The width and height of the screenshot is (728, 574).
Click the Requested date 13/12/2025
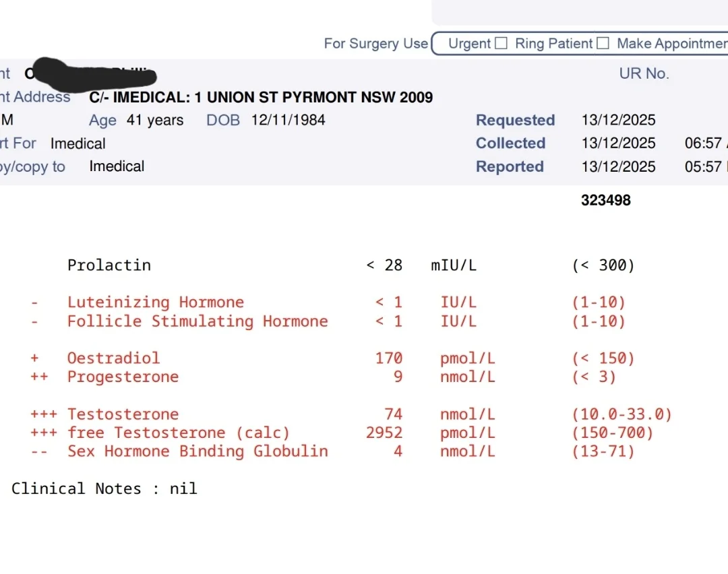[x=618, y=120]
